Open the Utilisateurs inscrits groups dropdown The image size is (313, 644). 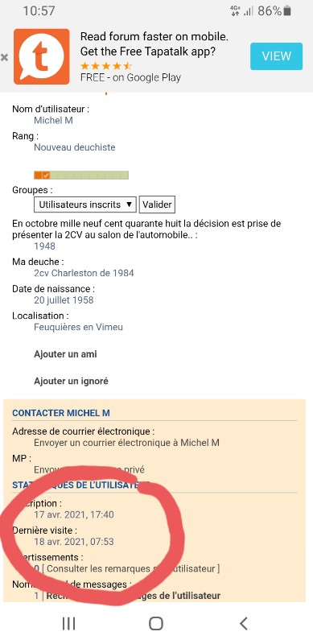(x=85, y=204)
